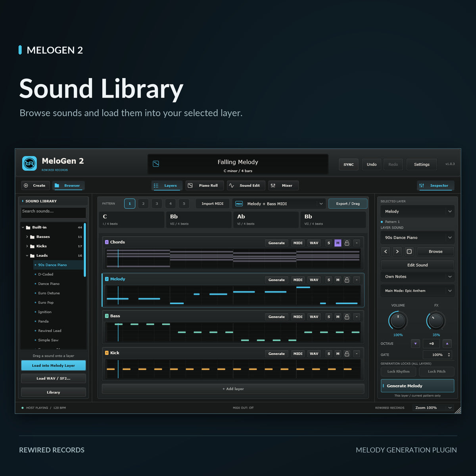Open the Mixer tab

pyautogui.click(x=283, y=186)
